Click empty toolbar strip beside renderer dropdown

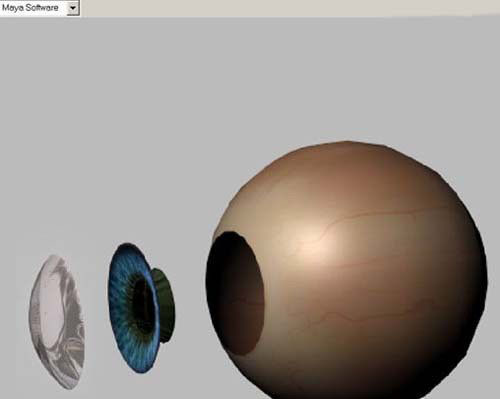290,7
